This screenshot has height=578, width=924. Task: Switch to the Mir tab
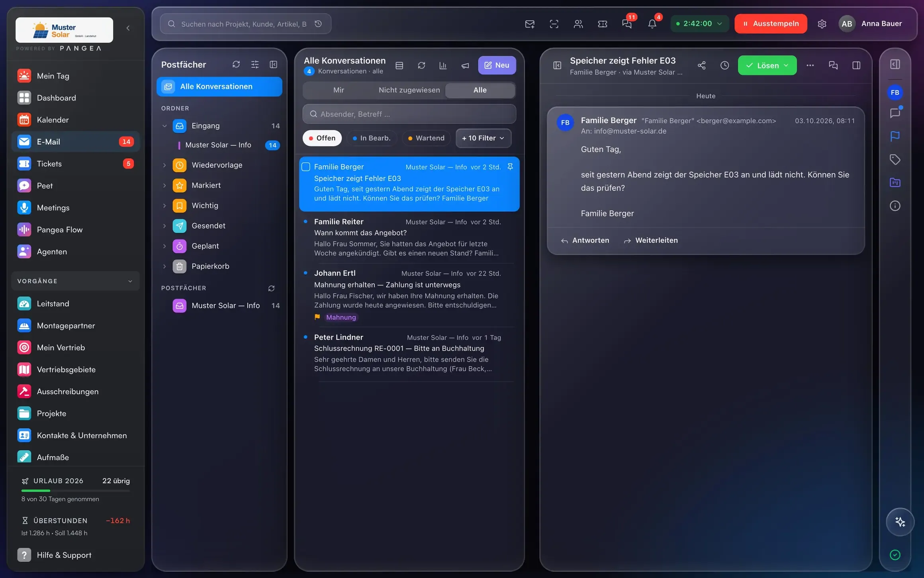339,90
